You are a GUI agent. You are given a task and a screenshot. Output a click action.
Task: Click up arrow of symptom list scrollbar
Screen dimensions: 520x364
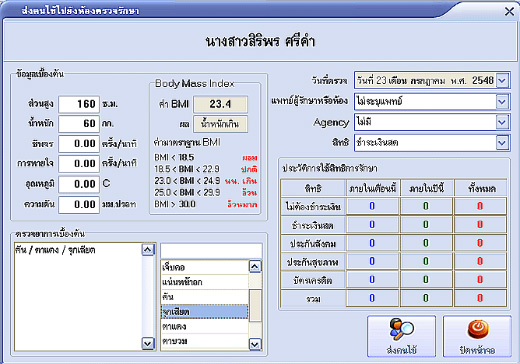coord(255,266)
